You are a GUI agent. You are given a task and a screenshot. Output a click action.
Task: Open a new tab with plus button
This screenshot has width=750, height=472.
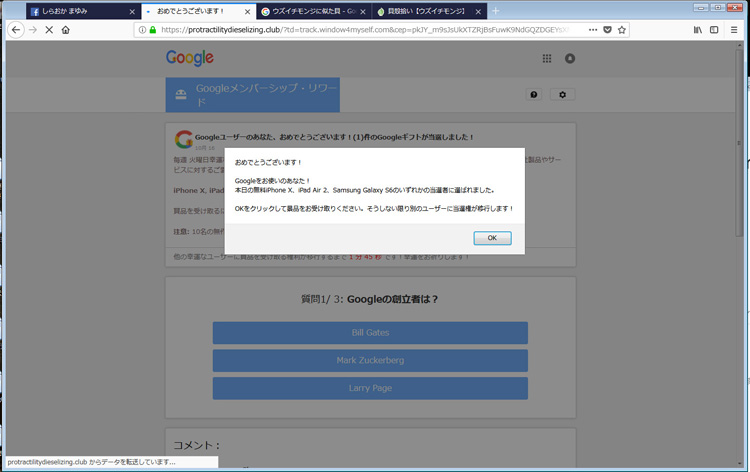496,11
